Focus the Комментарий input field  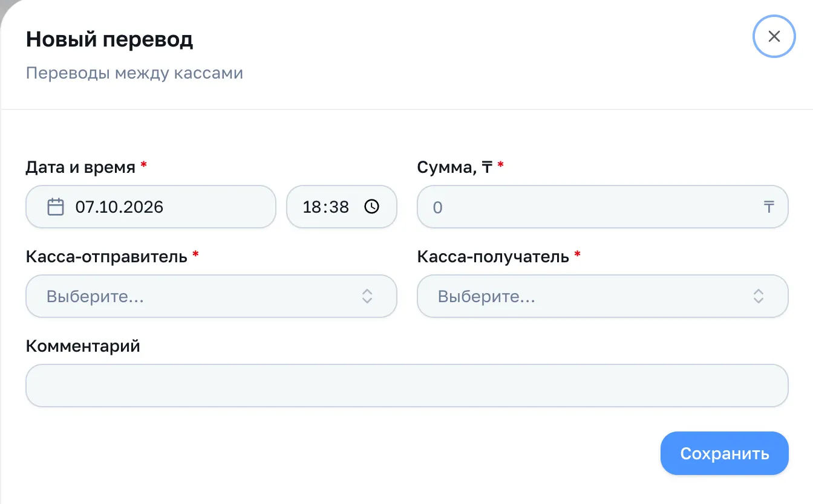[407, 386]
